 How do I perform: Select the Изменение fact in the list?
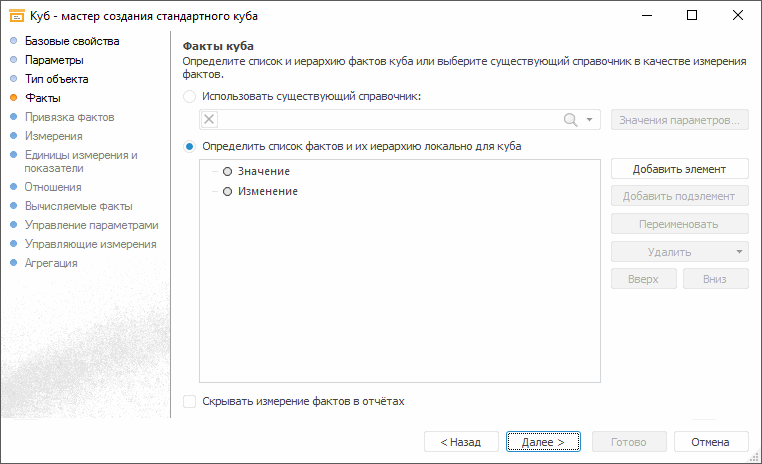pyautogui.click(x=268, y=191)
